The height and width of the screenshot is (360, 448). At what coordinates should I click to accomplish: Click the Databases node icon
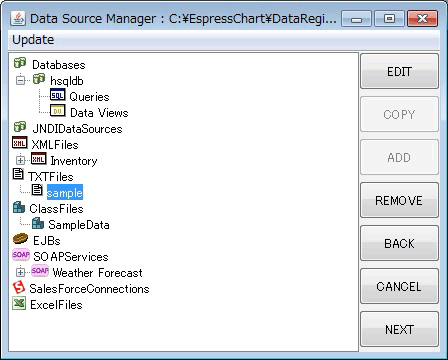pos(20,63)
